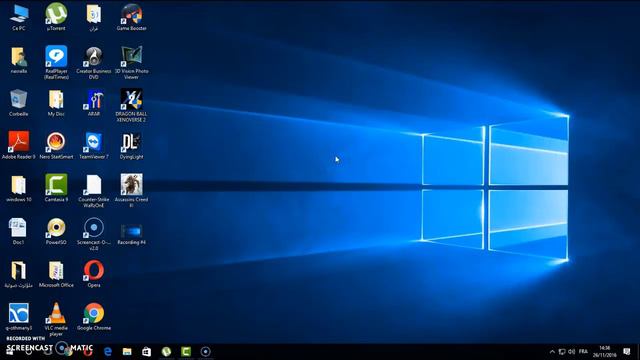Select the VLC media player shortcut

click(56, 319)
